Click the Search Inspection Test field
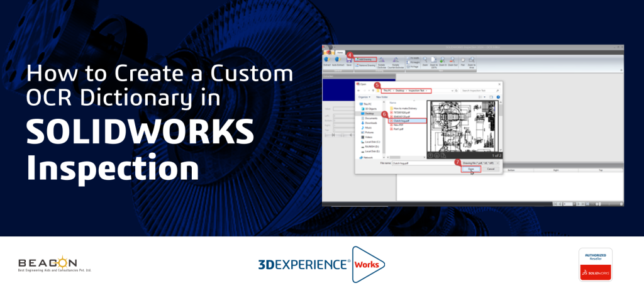This screenshot has width=644, height=293. pyautogui.click(x=480, y=91)
